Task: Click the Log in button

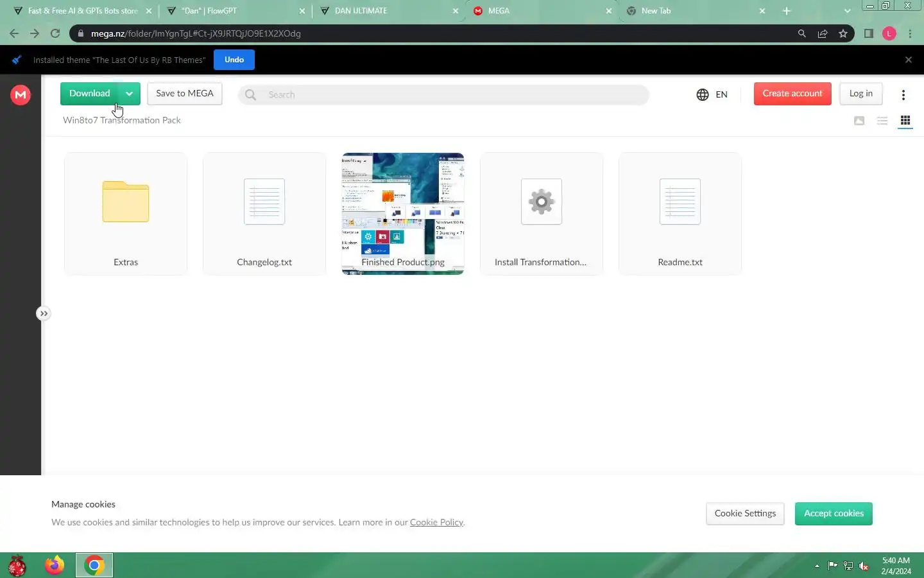Action: (x=861, y=94)
